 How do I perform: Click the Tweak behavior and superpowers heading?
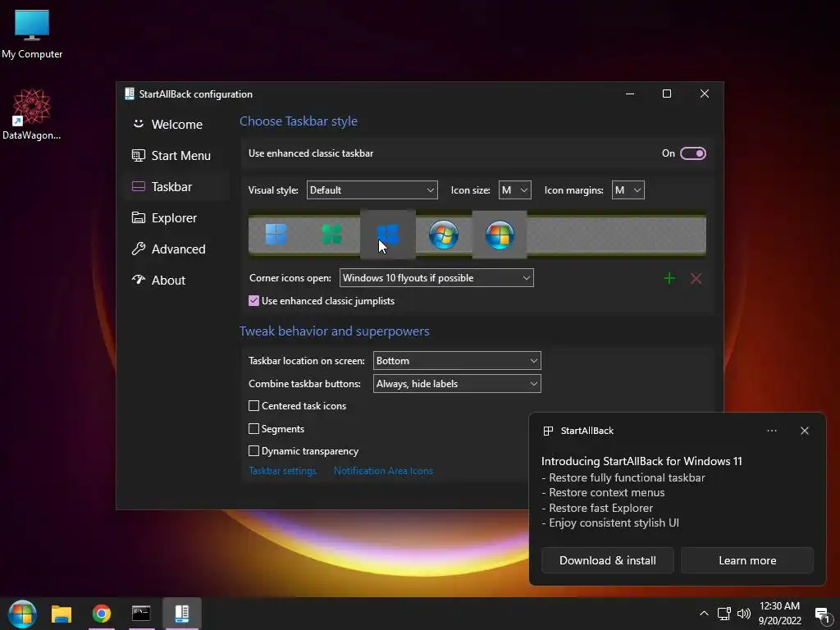[335, 331]
